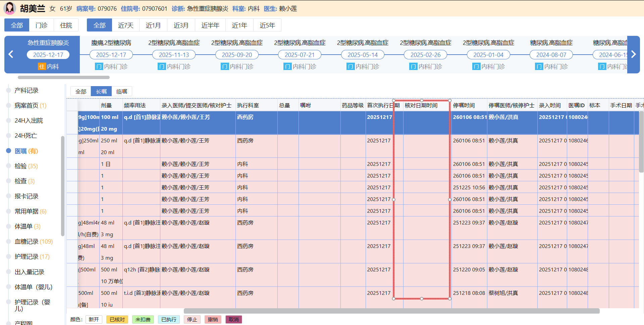
Task: Show more visits with the timeline right arrow
Action: click(x=633, y=54)
